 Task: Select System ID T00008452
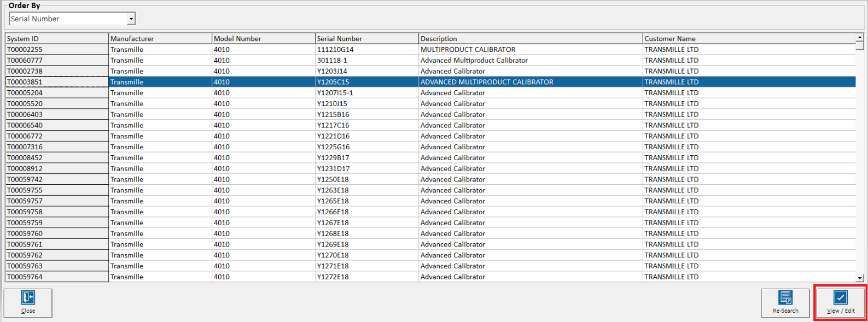(x=57, y=157)
